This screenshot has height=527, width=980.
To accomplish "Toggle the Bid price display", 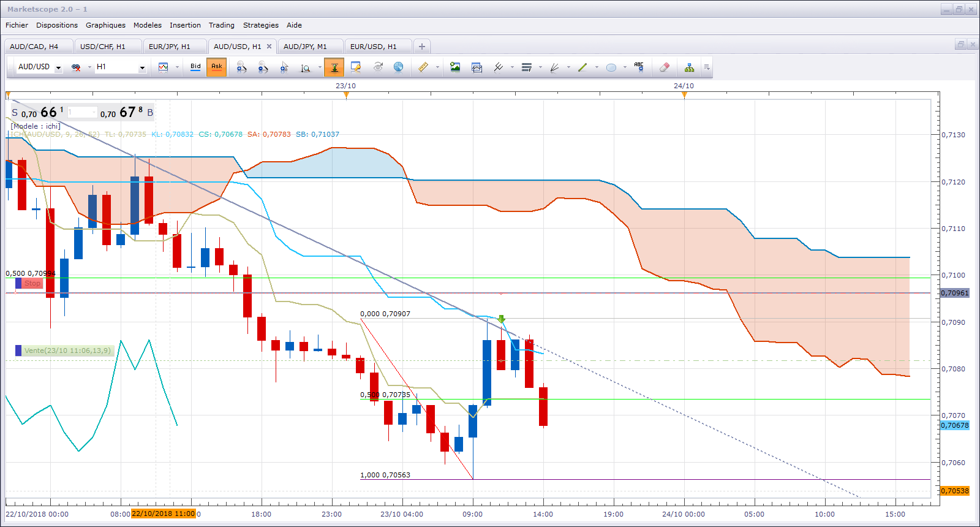I will [195, 67].
